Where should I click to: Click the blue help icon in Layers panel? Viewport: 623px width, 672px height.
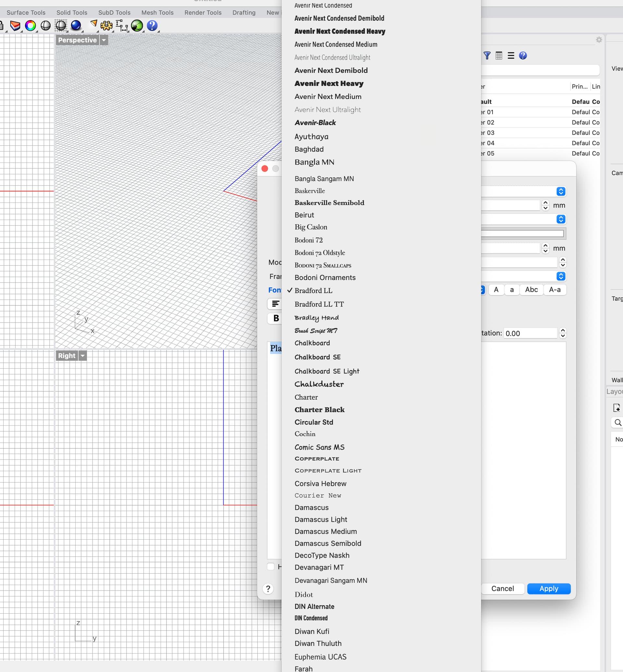pyautogui.click(x=523, y=55)
